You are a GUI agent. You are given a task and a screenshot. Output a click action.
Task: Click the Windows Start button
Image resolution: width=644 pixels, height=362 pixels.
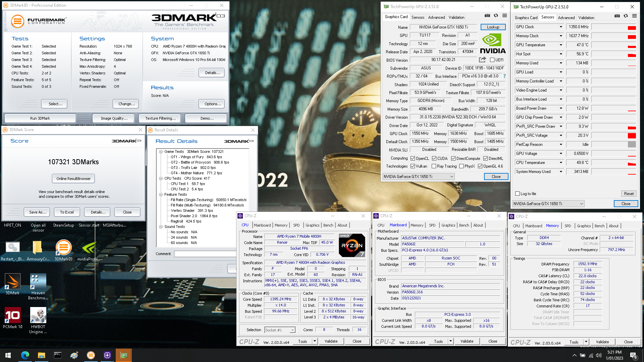point(8,355)
